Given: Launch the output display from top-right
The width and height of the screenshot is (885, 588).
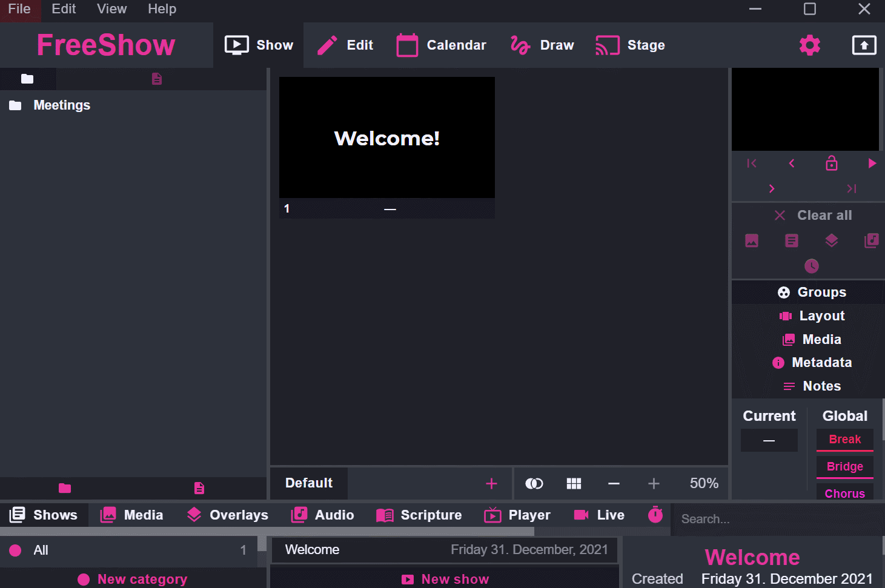Looking at the screenshot, I should coord(864,45).
